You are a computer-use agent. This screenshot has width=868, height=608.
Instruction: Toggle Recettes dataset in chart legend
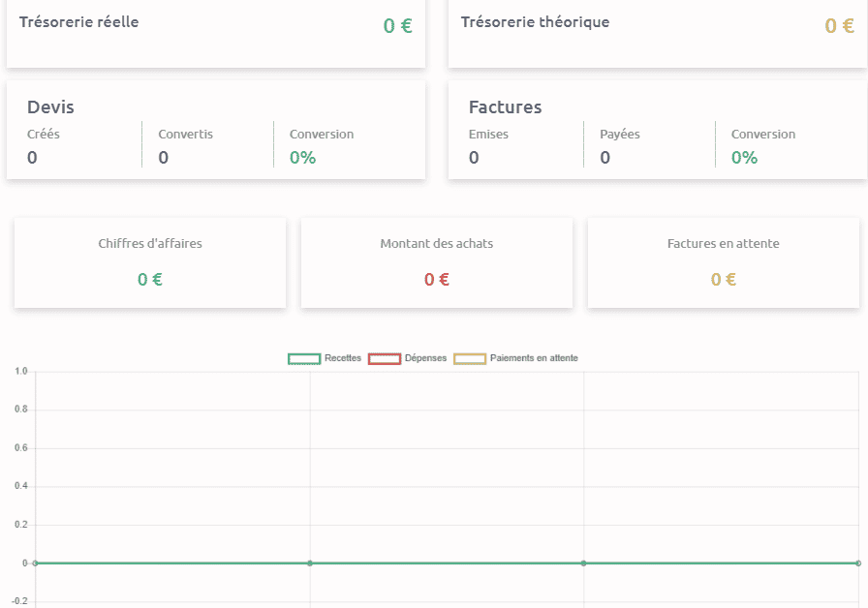(325, 358)
